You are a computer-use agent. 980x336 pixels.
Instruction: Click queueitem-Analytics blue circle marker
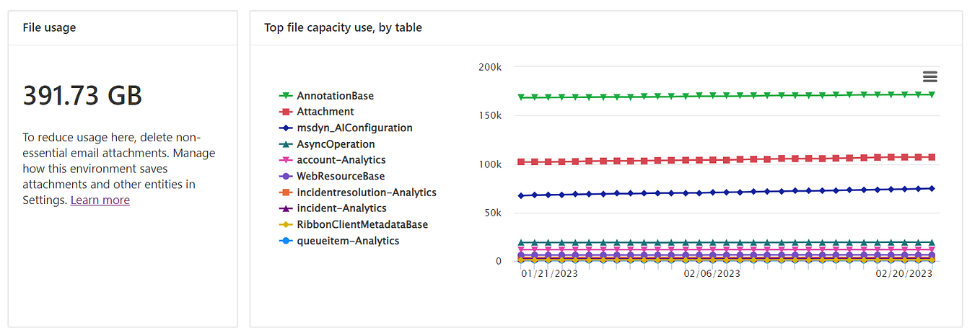[286, 241]
